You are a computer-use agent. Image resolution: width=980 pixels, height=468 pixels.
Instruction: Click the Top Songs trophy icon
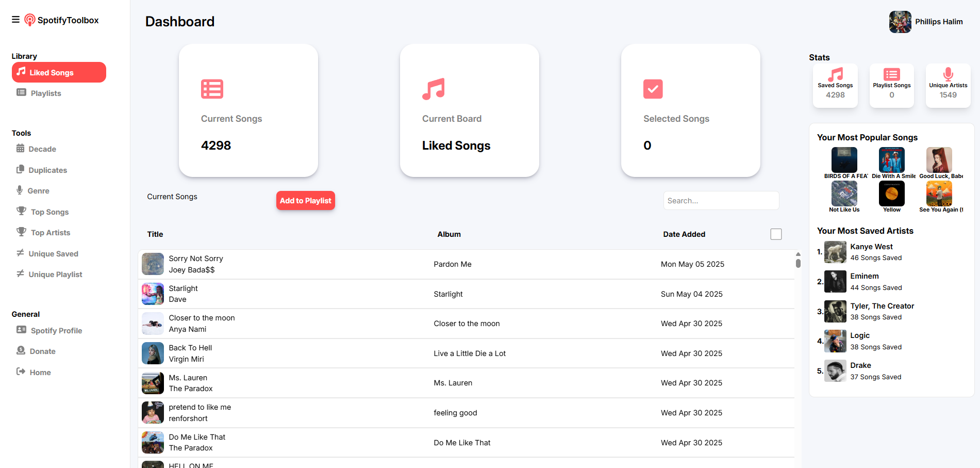tap(21, 212)
